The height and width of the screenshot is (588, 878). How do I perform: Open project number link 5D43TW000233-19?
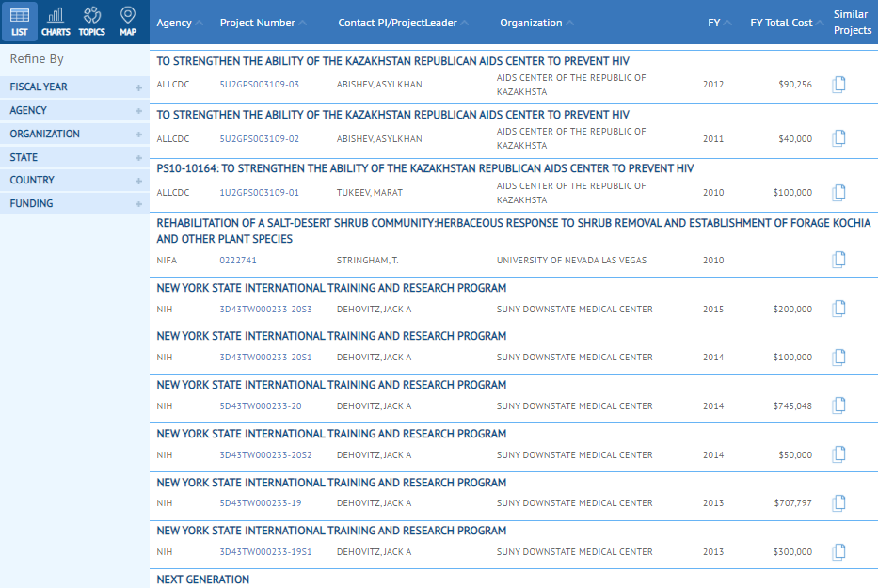261,503
